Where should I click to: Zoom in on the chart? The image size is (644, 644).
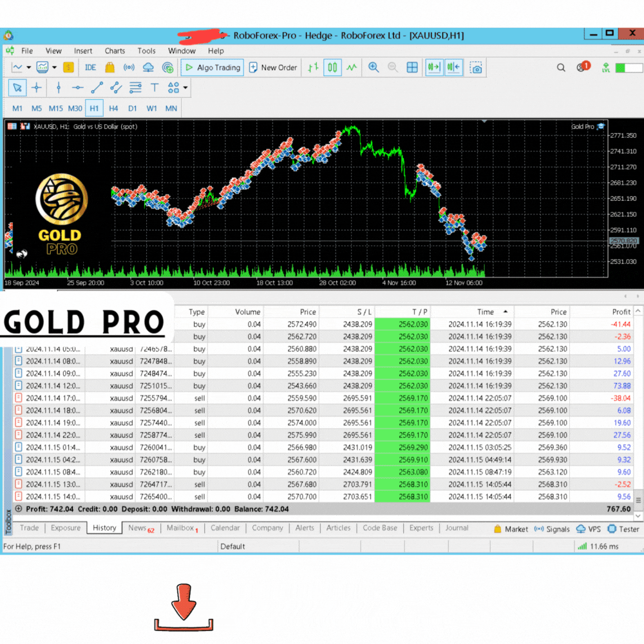[x=374, y=68]
